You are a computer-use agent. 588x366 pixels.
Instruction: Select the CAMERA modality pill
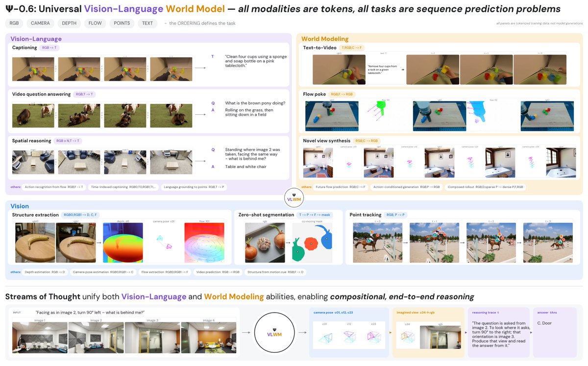click(x=41, y=23)
